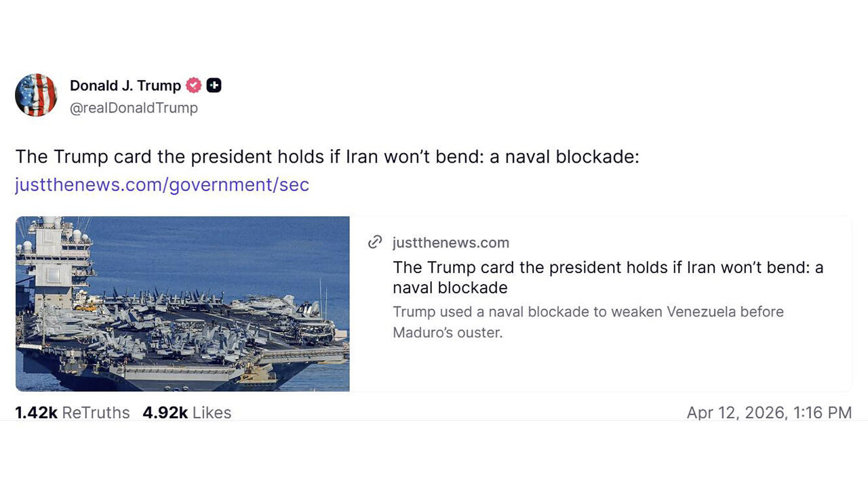
Task: Click the red verified checkmark badge
Action: coord(194,85)
